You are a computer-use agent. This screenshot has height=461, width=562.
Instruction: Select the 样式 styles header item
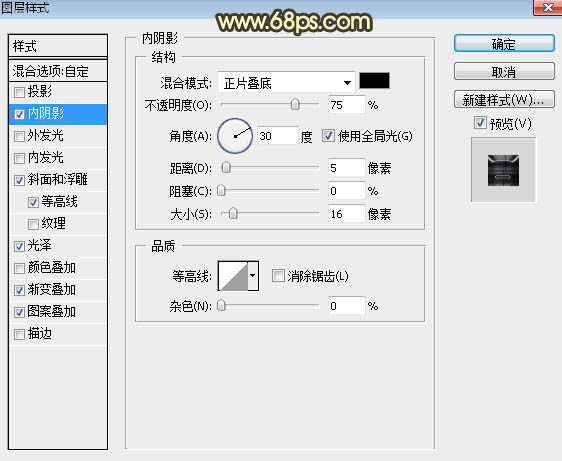(58, 46)
